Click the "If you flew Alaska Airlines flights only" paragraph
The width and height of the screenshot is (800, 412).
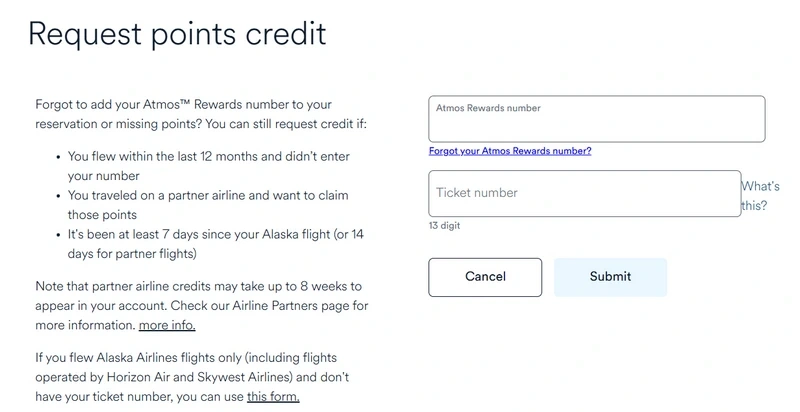click(x=192, y=377)
